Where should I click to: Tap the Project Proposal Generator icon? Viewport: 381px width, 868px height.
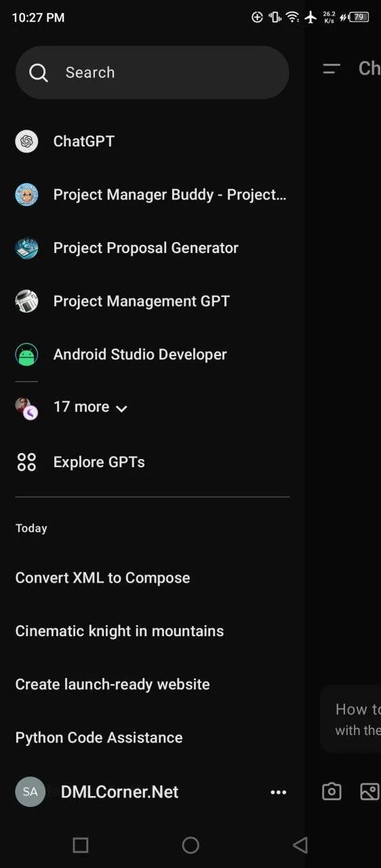26,248
